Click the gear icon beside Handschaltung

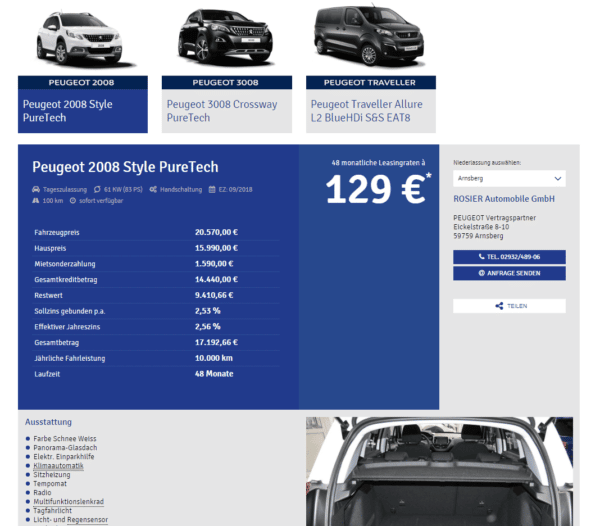153,189
